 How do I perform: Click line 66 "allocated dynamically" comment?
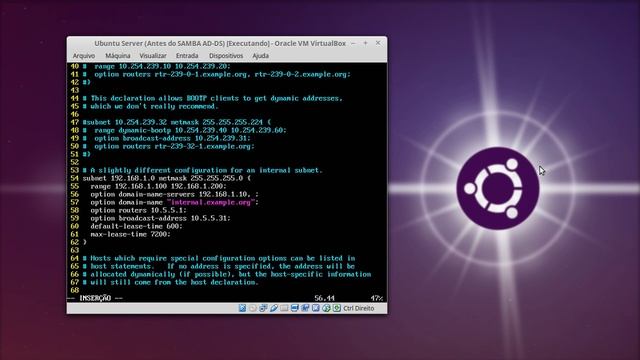click(227, 274)
